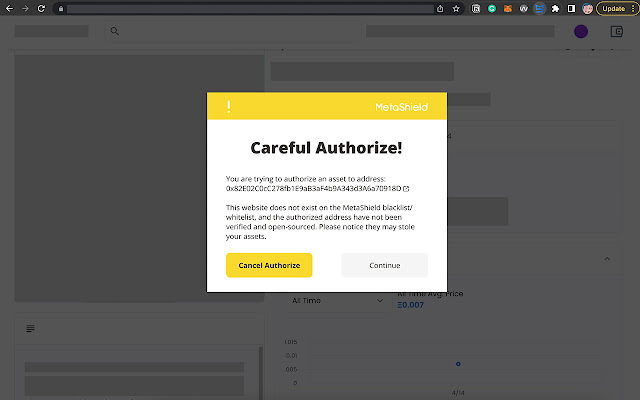Open the wallet icon in the page header
Screen dimensions: 640x400
(x=617, y=31)
